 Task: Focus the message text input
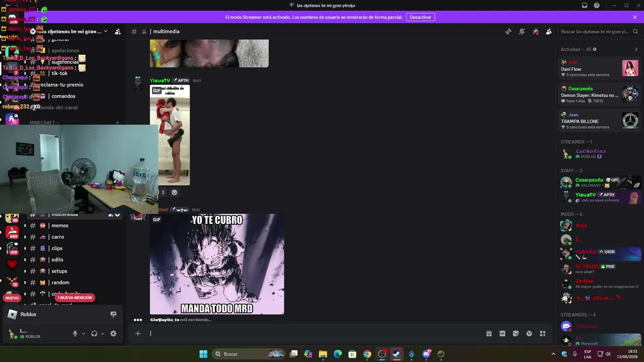314,333
